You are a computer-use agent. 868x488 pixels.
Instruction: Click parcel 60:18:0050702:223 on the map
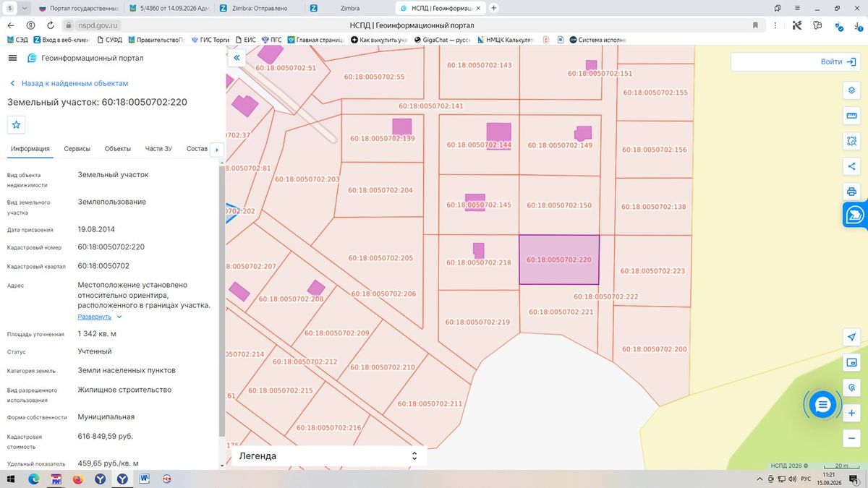click(652, 271)
